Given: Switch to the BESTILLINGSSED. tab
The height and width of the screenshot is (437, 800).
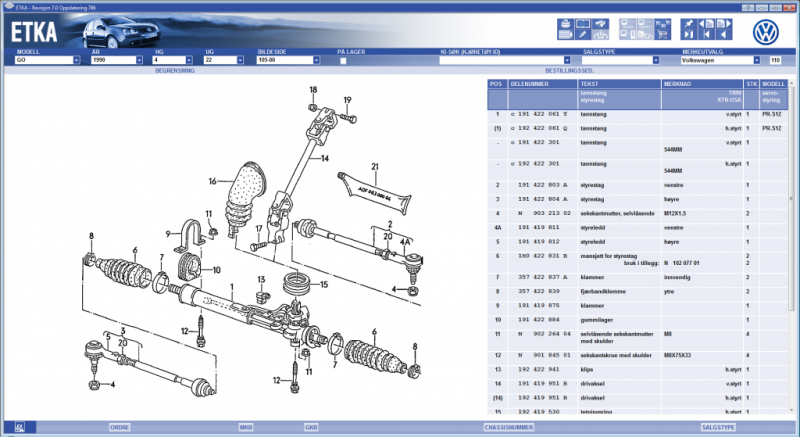Looking at the screenshot, I should coord(570,72).
